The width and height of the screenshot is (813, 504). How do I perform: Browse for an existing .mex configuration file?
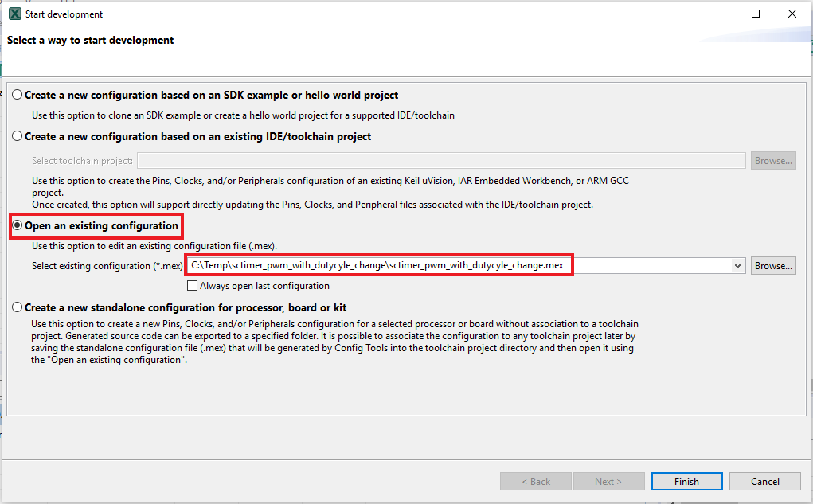pyautogui.click(x=772, y=266)
